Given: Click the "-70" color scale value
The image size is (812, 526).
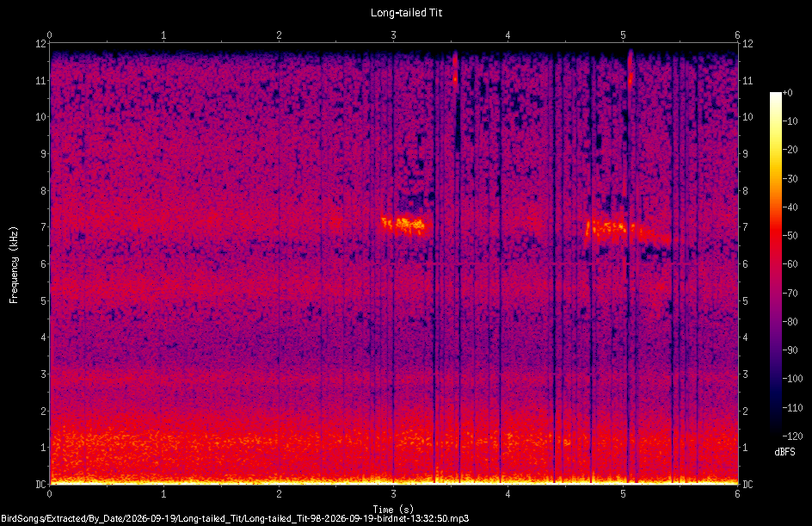Looking at the screenshot, I should click(x=790, y=294).
